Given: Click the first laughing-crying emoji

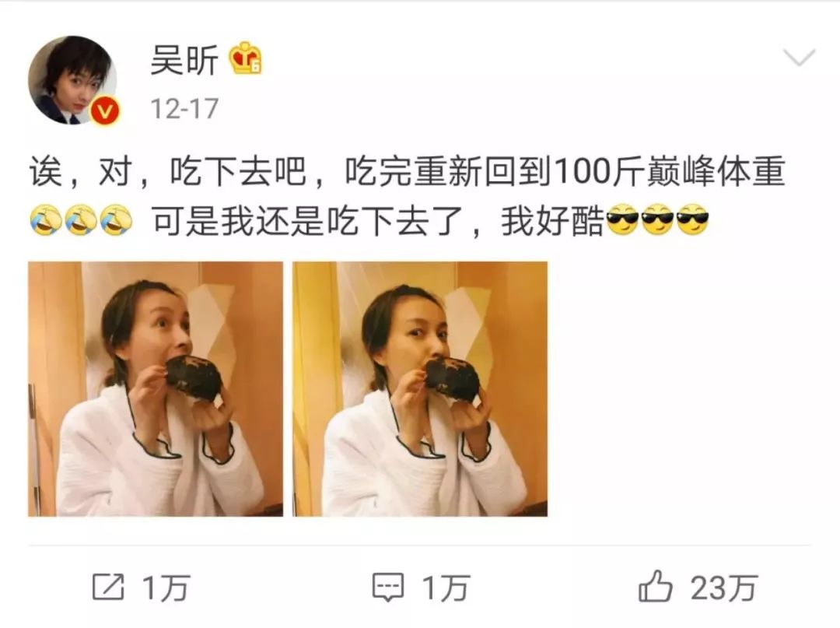Looking at the screenshot, I should click(45, 220).
